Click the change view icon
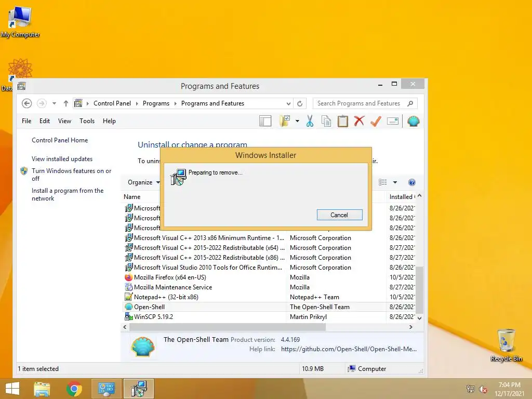532x399 pixels. point(383,182)
